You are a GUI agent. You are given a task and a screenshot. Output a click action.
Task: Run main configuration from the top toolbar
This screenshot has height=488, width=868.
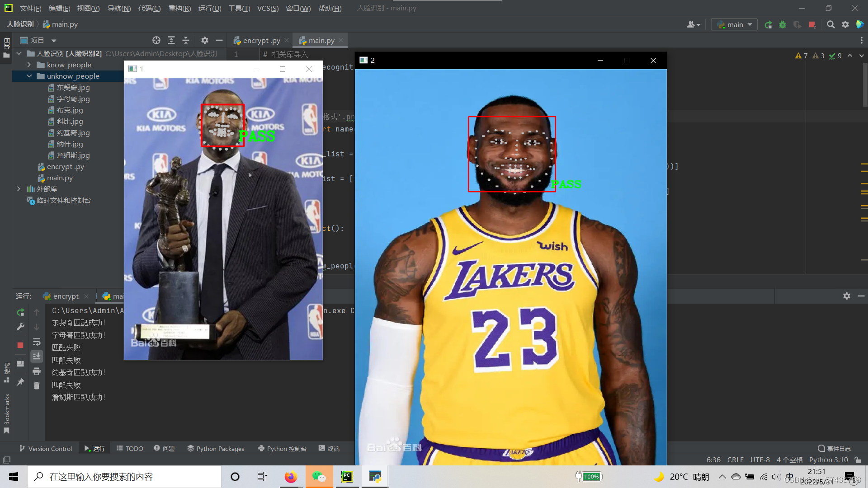click(x=768, y=24)
